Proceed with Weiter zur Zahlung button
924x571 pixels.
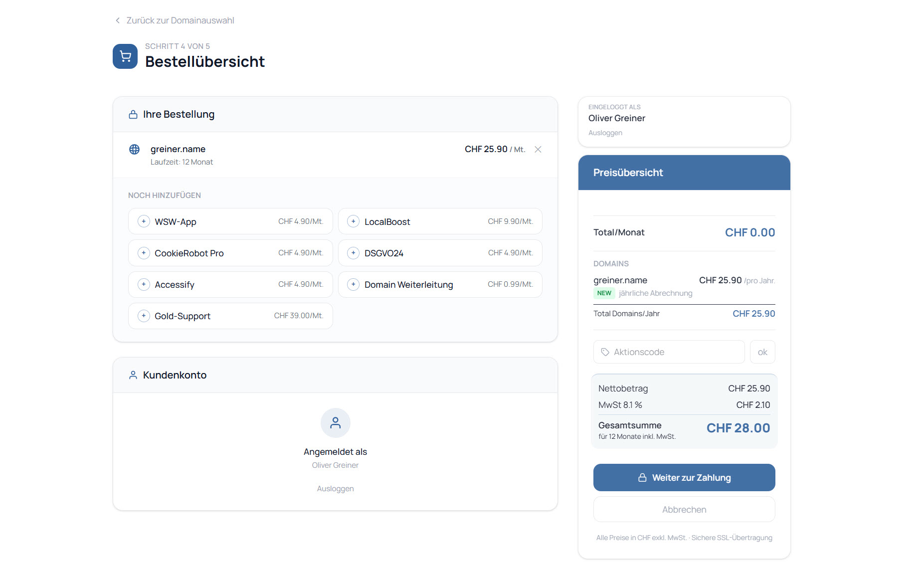pos(684,478)
